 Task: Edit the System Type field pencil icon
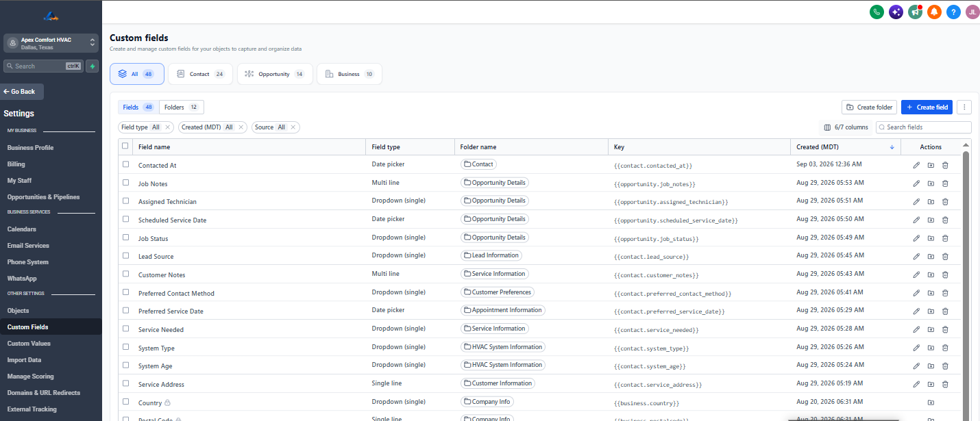[x=916, y=348]
